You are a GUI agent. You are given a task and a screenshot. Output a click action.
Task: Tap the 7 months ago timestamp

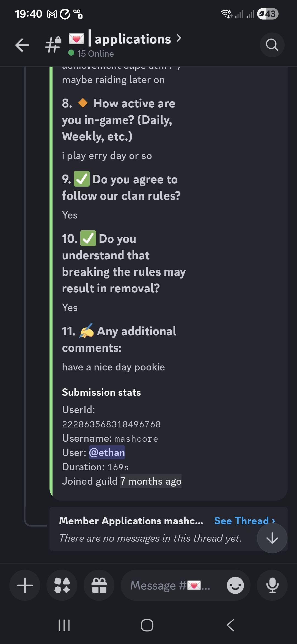point(151,481)
